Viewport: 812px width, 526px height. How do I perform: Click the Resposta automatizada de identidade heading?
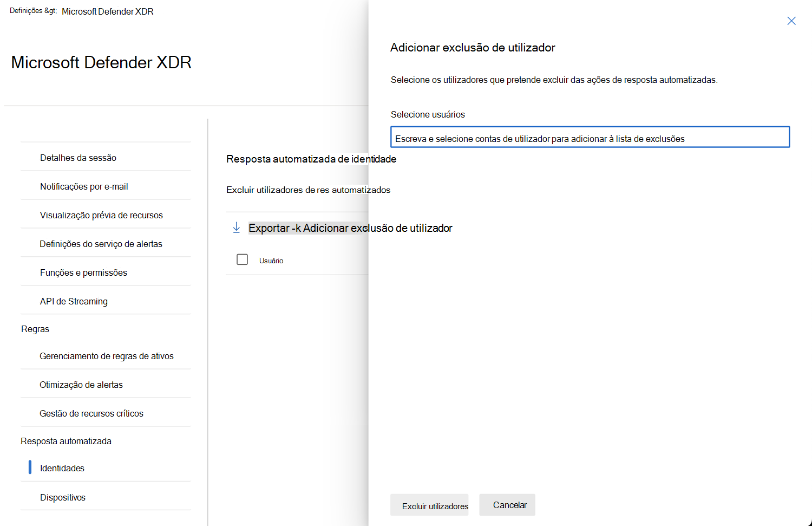(311, 159)
